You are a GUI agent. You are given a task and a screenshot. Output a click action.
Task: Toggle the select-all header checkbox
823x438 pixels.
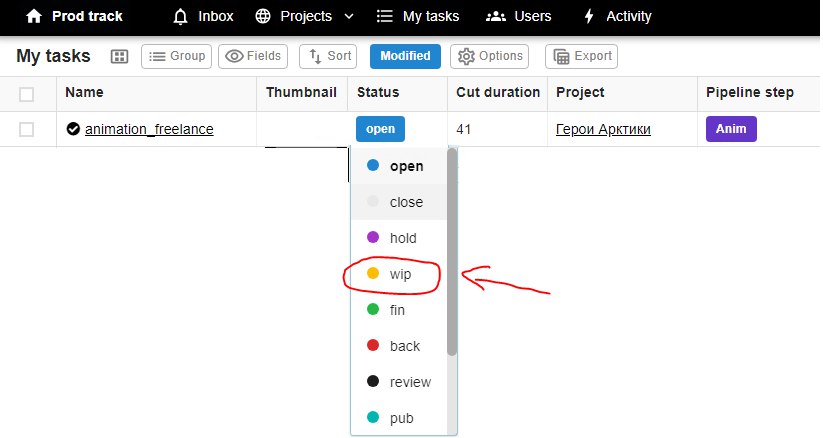coord(27,94)
